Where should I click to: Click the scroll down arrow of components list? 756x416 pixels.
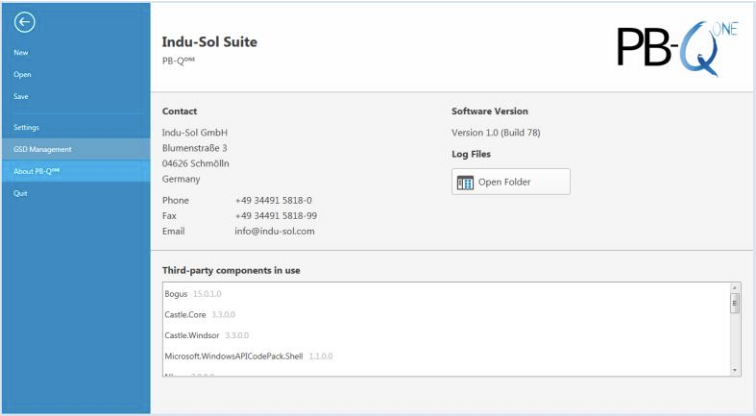(735, 370)
